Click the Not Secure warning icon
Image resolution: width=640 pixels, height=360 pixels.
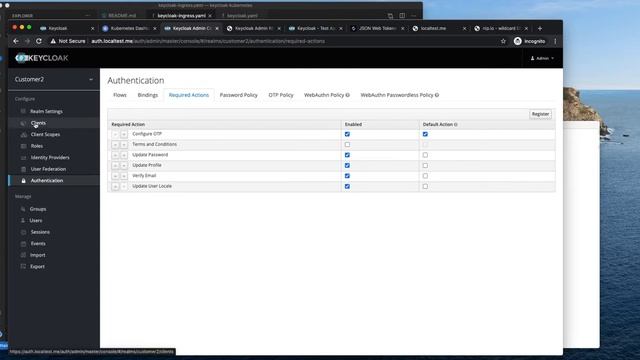[x=53, y=41]
